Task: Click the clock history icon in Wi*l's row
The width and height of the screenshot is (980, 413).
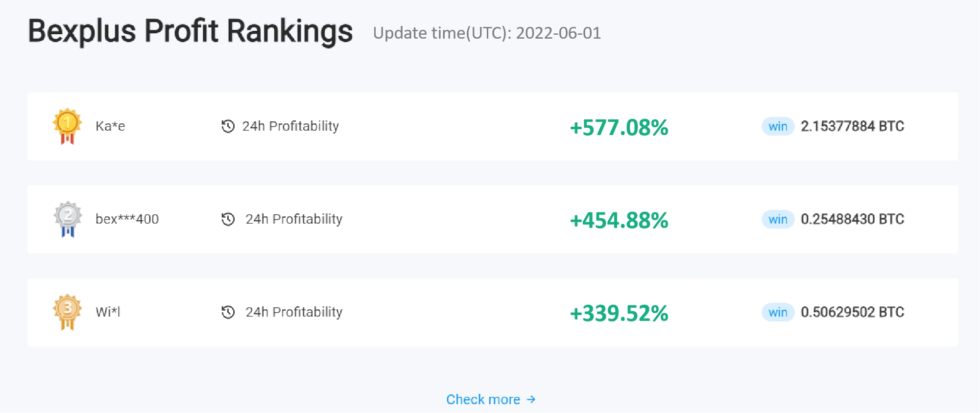Action: pyautogui.click(x=228, y=312)
